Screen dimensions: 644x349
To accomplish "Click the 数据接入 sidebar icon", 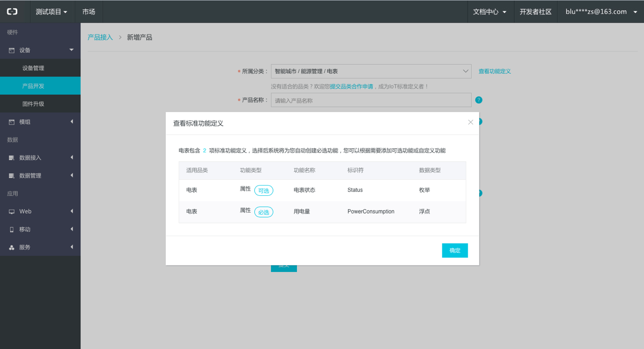I will 12,158.
